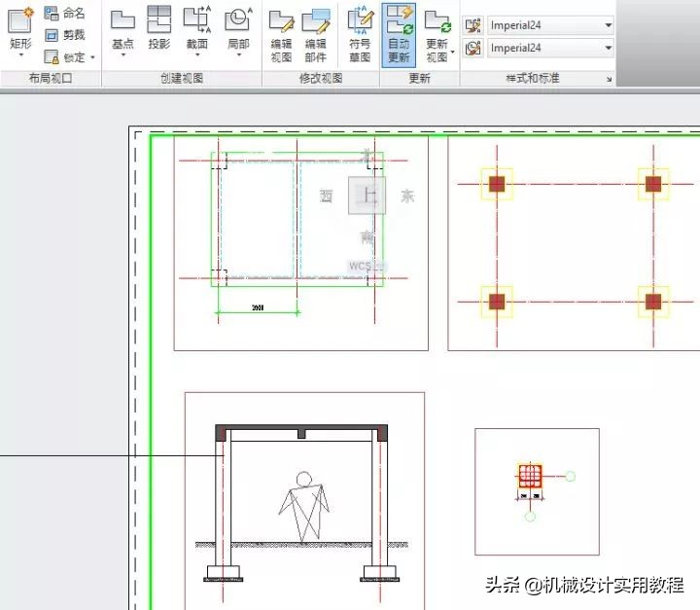
Task: Open the lower Imperial24 style dropdown
Action: (x=609, y=48)
